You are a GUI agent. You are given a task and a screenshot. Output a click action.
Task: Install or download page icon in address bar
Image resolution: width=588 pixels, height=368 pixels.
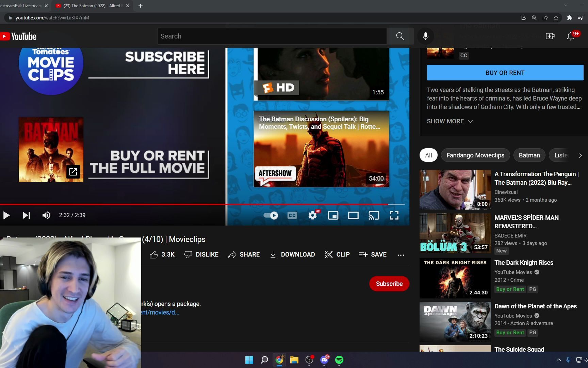523,18
